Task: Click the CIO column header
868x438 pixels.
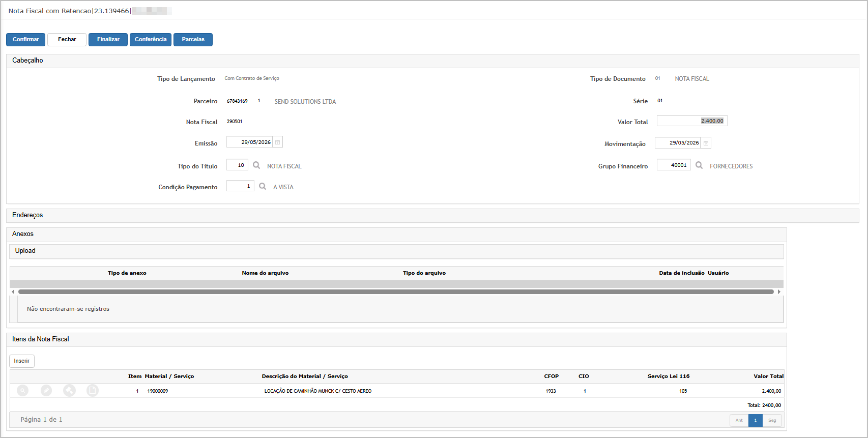Action: click(x=584, y=376)
